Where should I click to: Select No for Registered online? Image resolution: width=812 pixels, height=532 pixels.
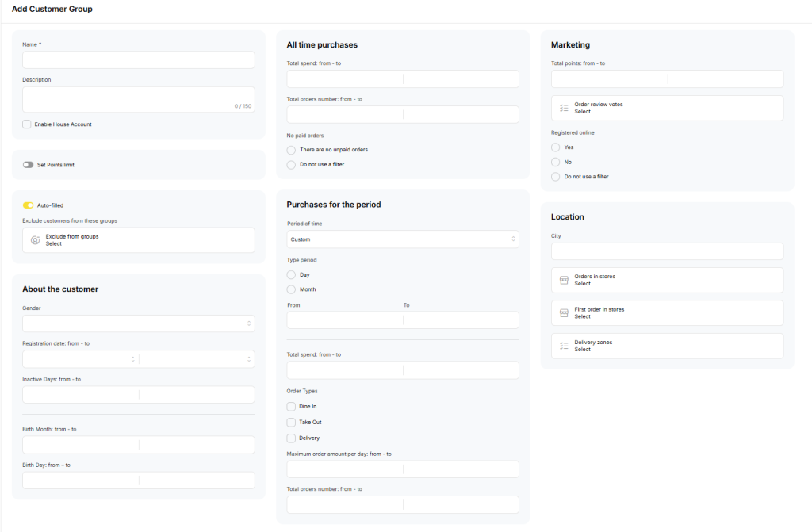pos(556,163)
